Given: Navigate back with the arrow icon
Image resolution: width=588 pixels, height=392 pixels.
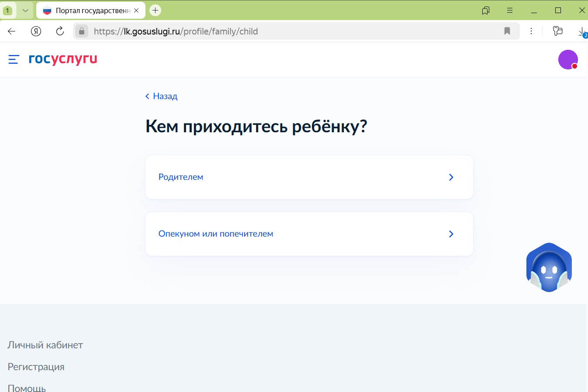Looking at the screenshot, I should pyautogui.click(x=11, y=31).
